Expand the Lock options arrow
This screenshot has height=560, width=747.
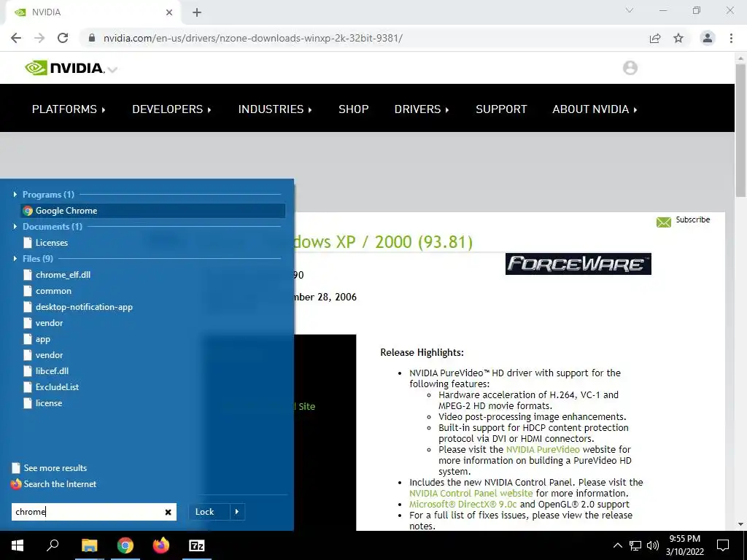(x=237, y=512)
